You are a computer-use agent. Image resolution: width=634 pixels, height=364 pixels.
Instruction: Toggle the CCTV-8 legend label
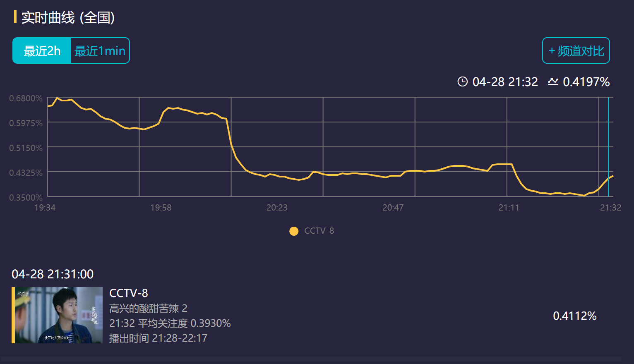click(319, 231)
